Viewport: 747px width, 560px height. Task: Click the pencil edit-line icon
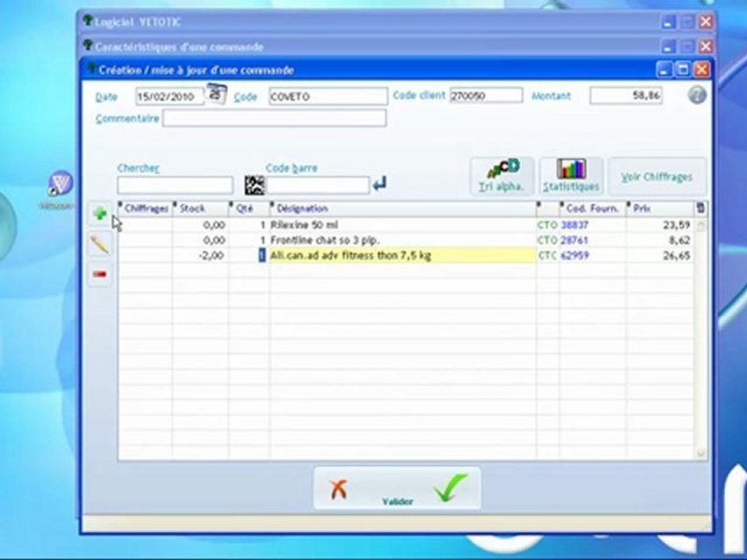[100, 244]
